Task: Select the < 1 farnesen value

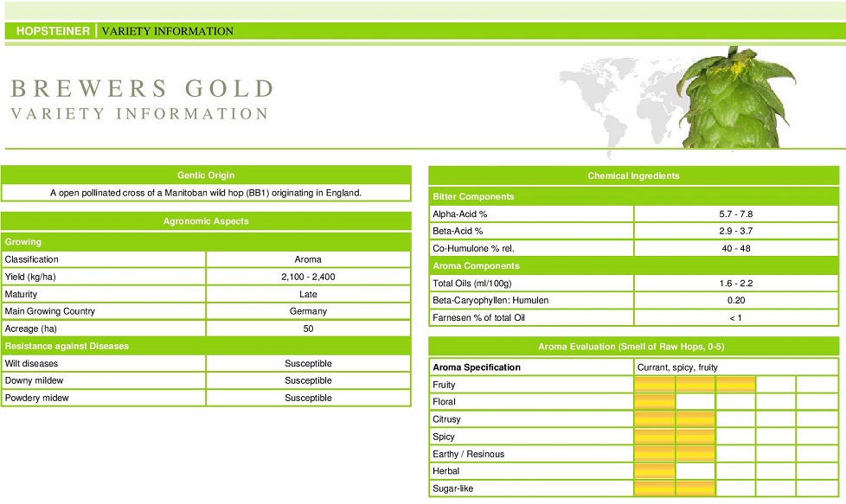Action: (736, 318)
